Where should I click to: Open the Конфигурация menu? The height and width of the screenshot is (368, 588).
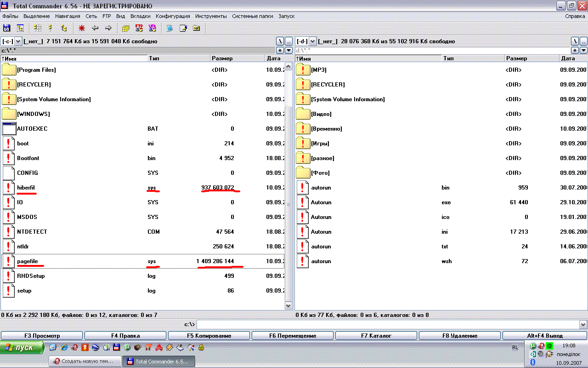(x=173, y=16)
